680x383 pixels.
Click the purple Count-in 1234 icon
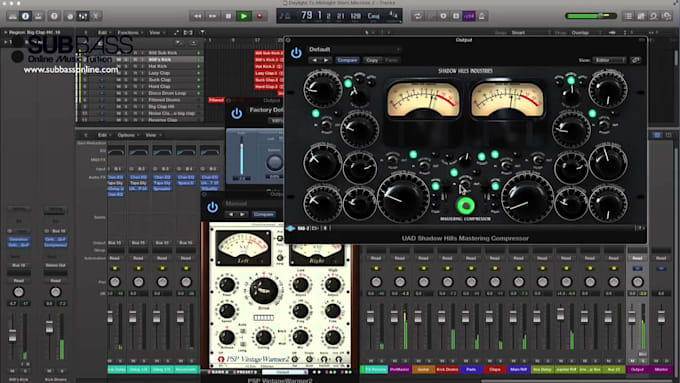pos(469,16)
